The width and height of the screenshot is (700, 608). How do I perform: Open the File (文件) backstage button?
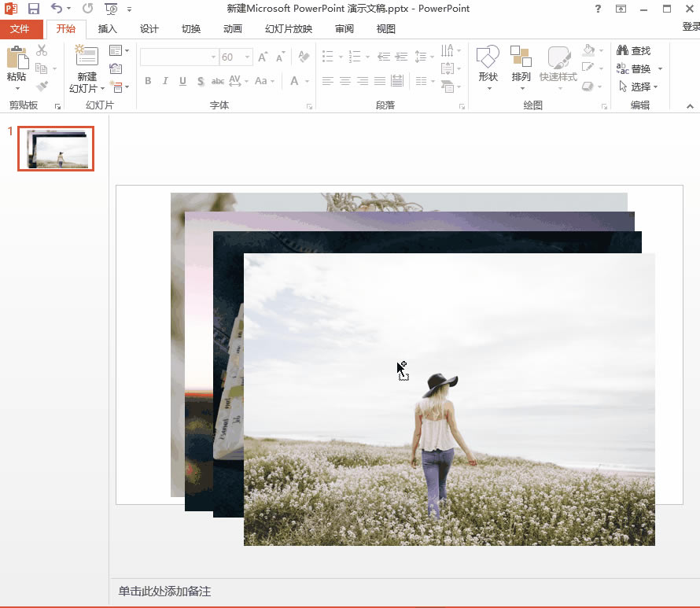pos(20,29)
